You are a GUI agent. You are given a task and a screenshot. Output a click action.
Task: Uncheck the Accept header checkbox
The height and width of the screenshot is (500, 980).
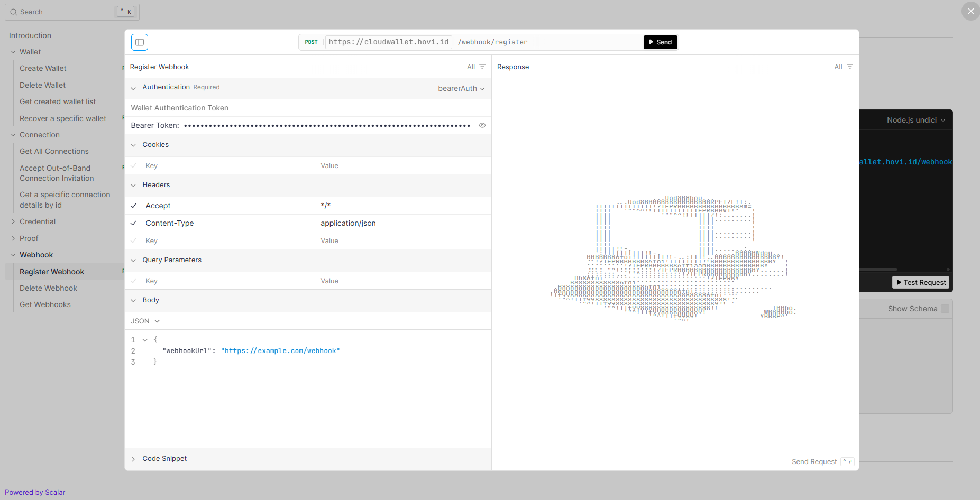[133, 206]
